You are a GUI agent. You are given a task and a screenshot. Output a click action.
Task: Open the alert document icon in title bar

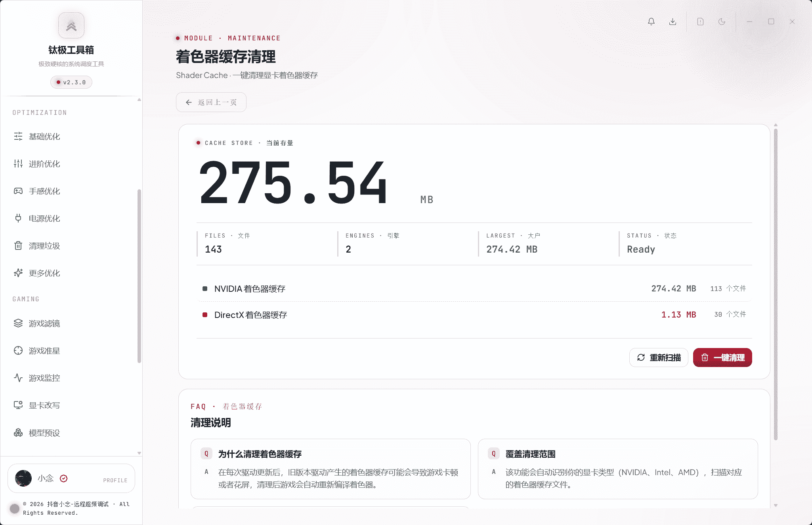pos(700,22)
